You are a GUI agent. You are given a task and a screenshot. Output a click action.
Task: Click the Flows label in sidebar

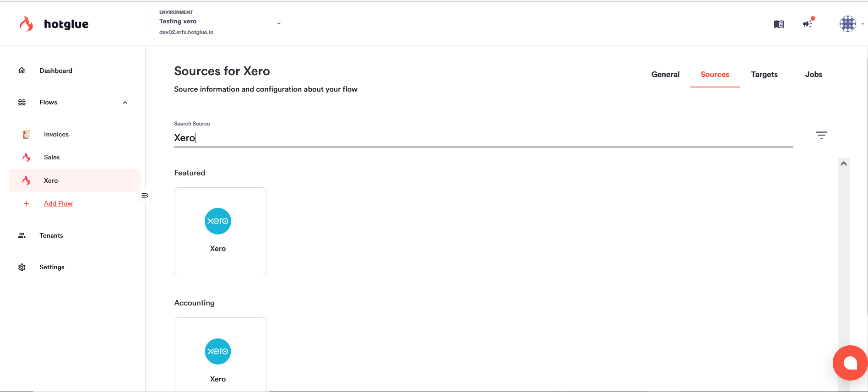click(49, 102)
